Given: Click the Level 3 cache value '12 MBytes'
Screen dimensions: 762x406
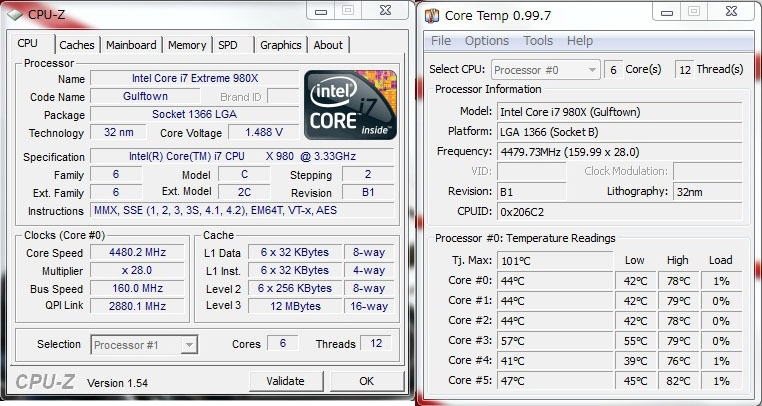Looking at the screenshot, I should 295,306.
